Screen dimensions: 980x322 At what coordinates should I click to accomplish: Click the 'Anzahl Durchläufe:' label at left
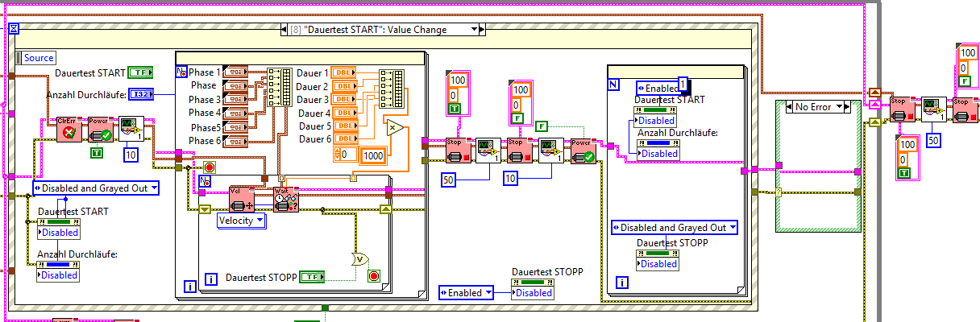pyautogui.click(x=85, y=95)
